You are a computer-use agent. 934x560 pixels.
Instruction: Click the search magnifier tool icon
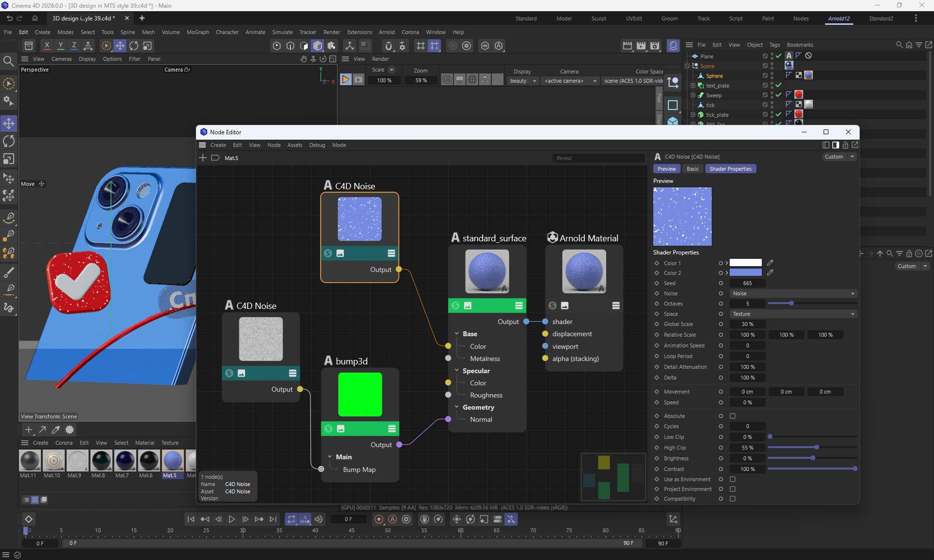coord(8,61)
